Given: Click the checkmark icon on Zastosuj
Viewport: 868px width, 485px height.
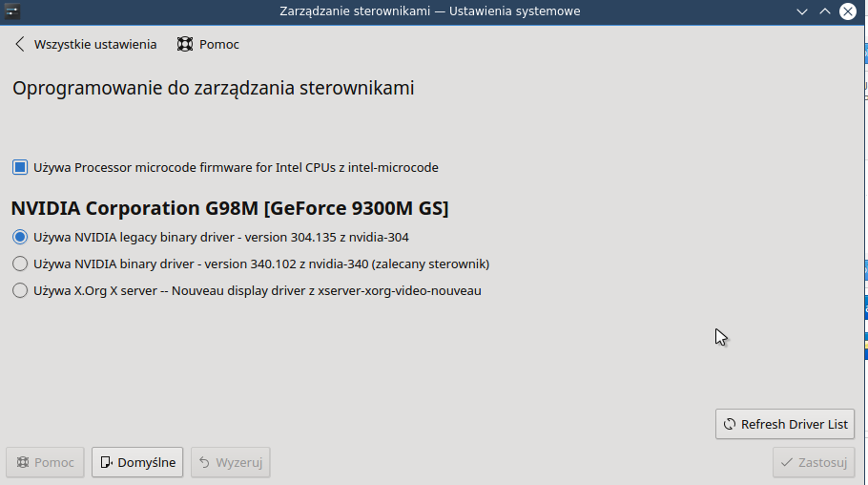Looking at the screenshot, I should pos(786,463).
